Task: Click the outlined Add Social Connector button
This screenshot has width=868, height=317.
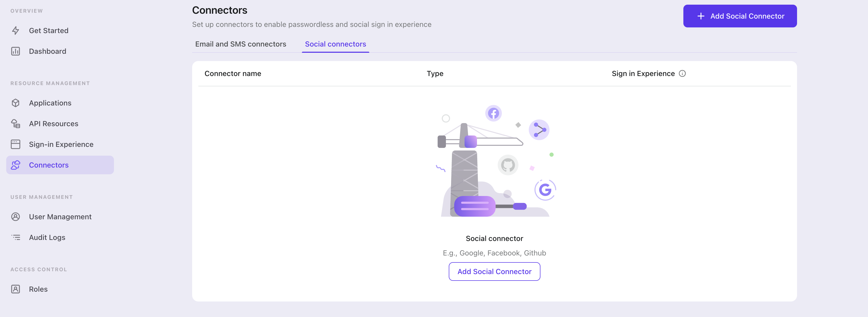Action: pyautogui.click(x=494, y=271)
